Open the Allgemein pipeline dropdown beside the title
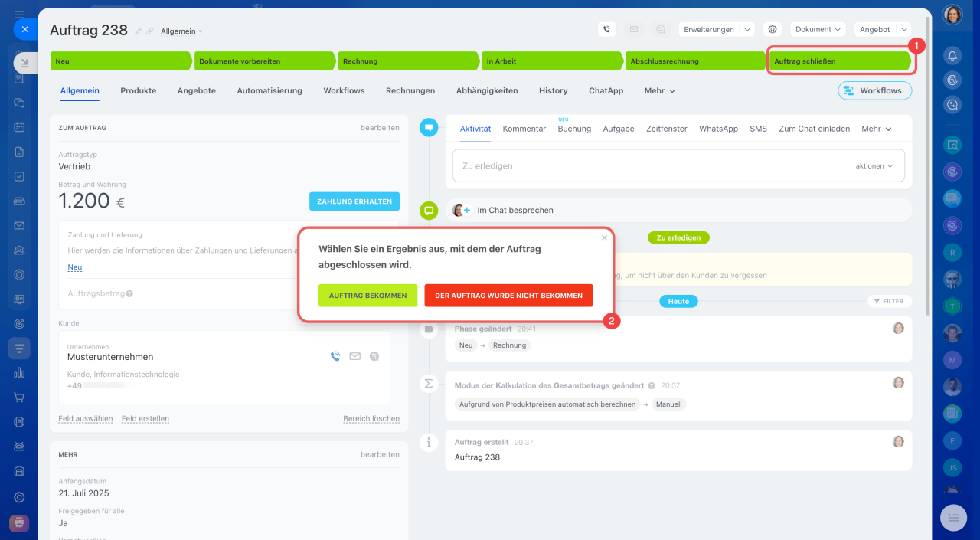The image size is (980, 540). (x=182, y=31)
